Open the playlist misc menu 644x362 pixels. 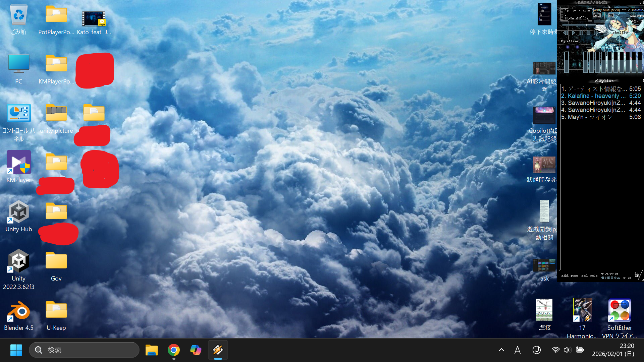point(594,276)
